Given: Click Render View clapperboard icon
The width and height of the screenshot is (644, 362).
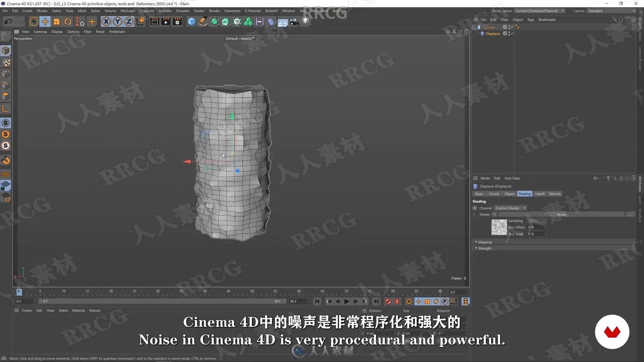Looking at the screenshot, I should (x=155, y=22).
